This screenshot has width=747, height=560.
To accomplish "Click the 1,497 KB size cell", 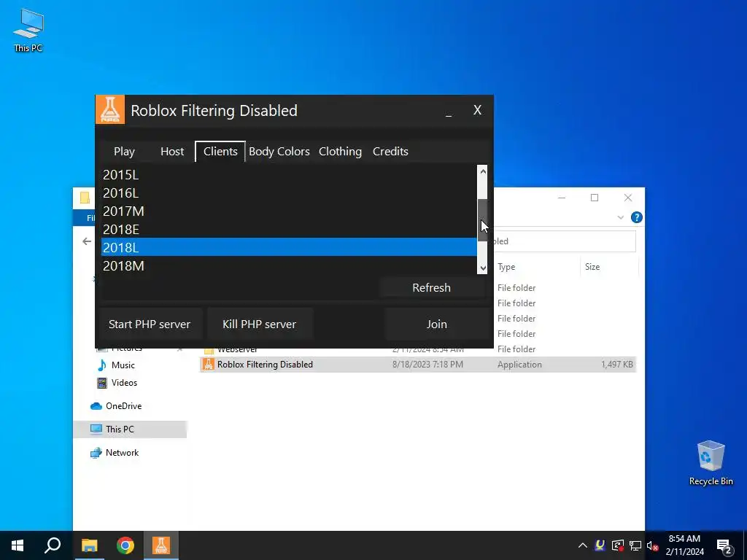I will click(x=617, y=365).
